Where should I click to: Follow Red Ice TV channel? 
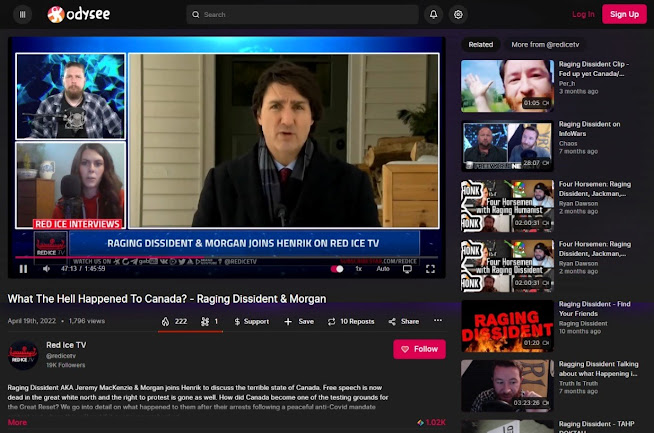click(419, 349)
